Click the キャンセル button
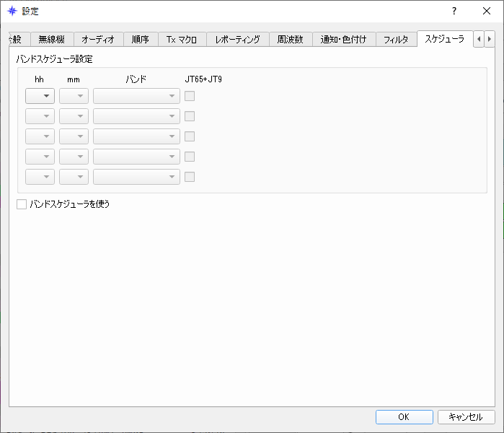Viewport: 504px width, 433px height. (x=466, y=417)
